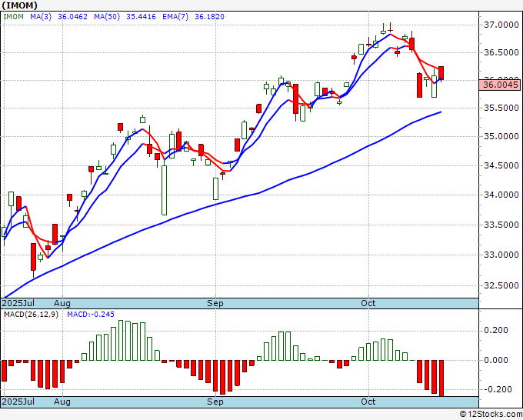Click the MACD:-0.245 value label
Screen dimensions: 523x420
[91, 315]
